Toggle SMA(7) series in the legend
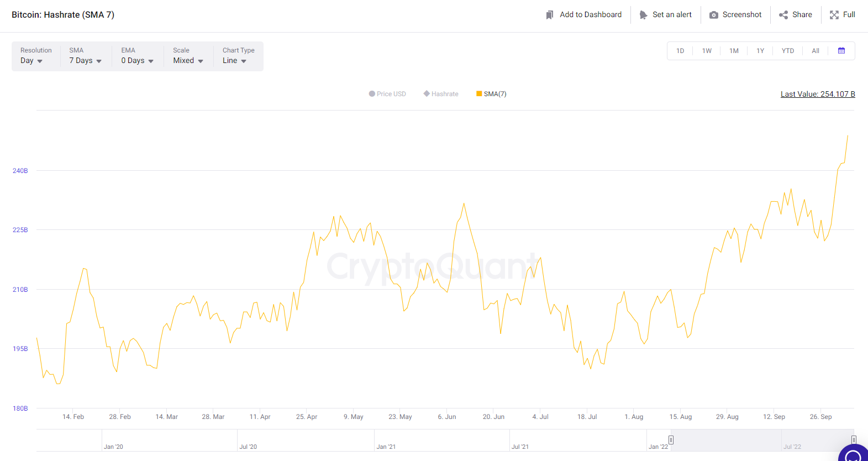Viewport: 868px width, 461px height. pos(491,94)
